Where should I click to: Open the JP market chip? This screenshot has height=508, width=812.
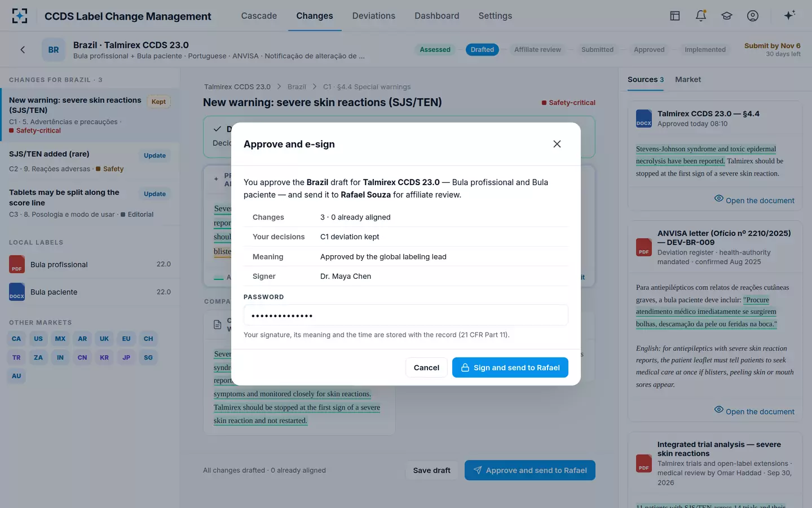click(126, 357)
